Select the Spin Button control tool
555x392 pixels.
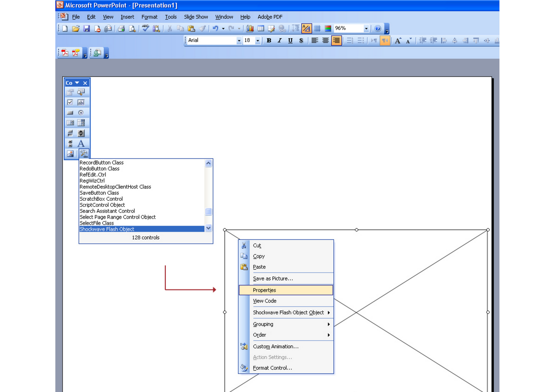(81, 133)
